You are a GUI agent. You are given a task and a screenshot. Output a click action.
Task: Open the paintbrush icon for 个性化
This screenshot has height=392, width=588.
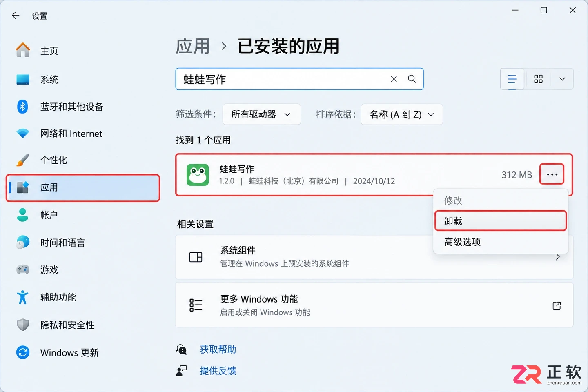pyautogui.click(x=23, y=160)
